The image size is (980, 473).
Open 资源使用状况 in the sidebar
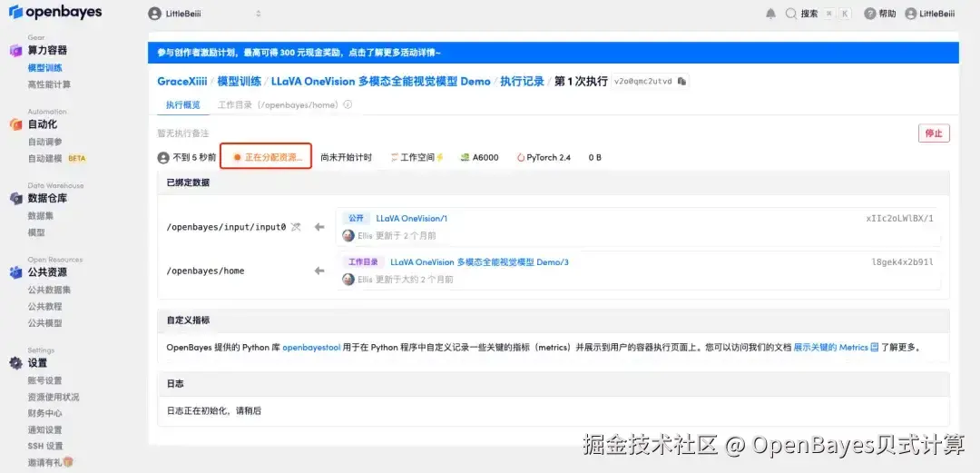[x=54, y=397]
